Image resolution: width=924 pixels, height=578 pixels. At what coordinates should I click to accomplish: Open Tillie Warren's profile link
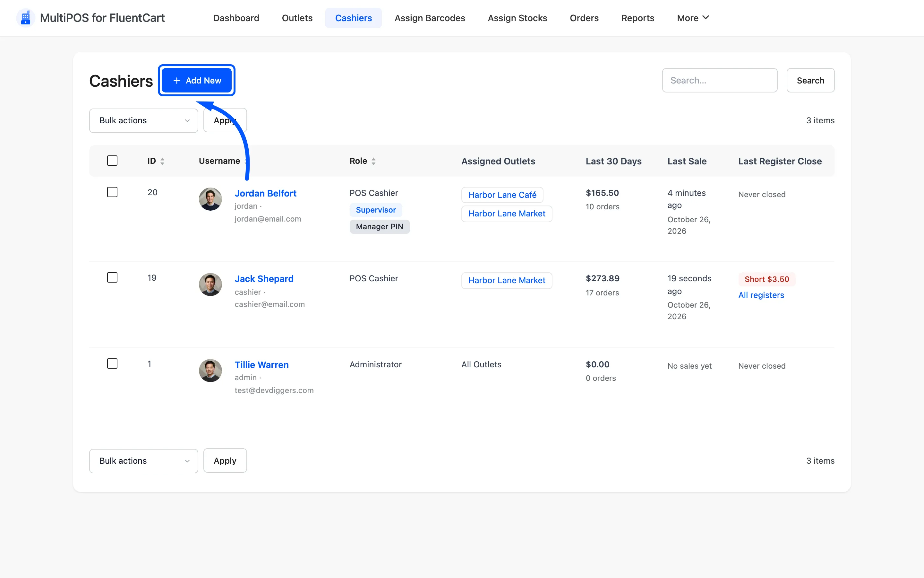(x=261, y=365)
